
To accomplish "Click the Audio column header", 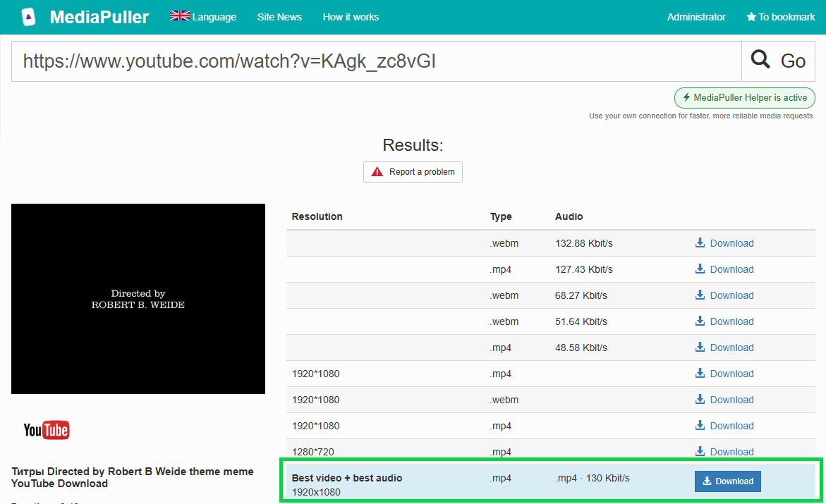I will pyautogui.click(x=569, y=216).
